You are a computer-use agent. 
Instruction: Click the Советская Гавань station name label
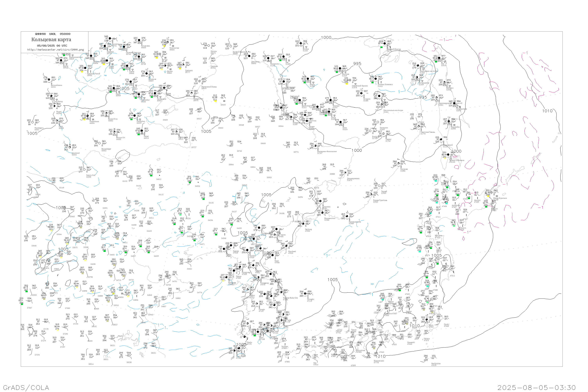(427, 132)
